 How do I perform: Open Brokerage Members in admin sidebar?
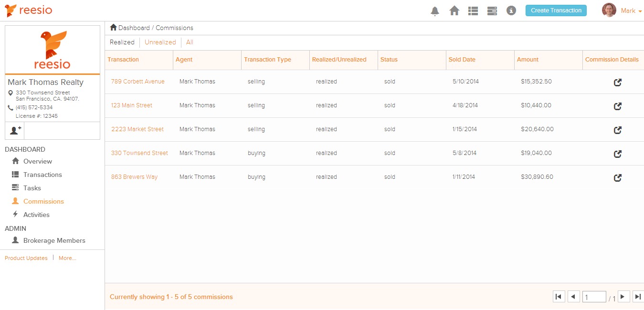pos(54,240)
